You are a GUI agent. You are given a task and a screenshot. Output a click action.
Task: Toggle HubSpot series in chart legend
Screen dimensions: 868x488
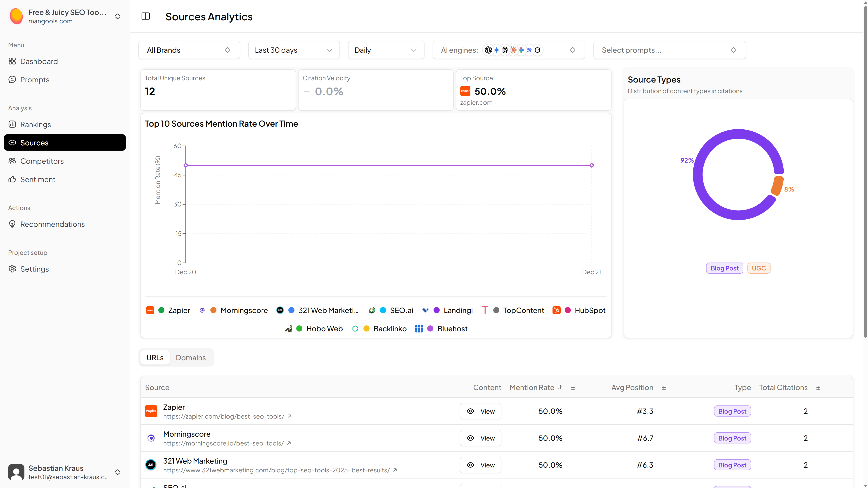(x=590, y=310)
